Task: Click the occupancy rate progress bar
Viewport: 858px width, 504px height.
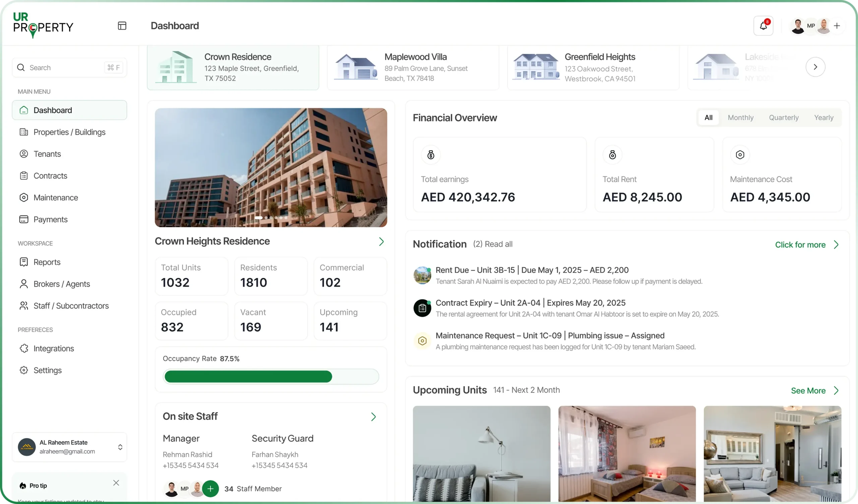Action: [x=271, y=377]
